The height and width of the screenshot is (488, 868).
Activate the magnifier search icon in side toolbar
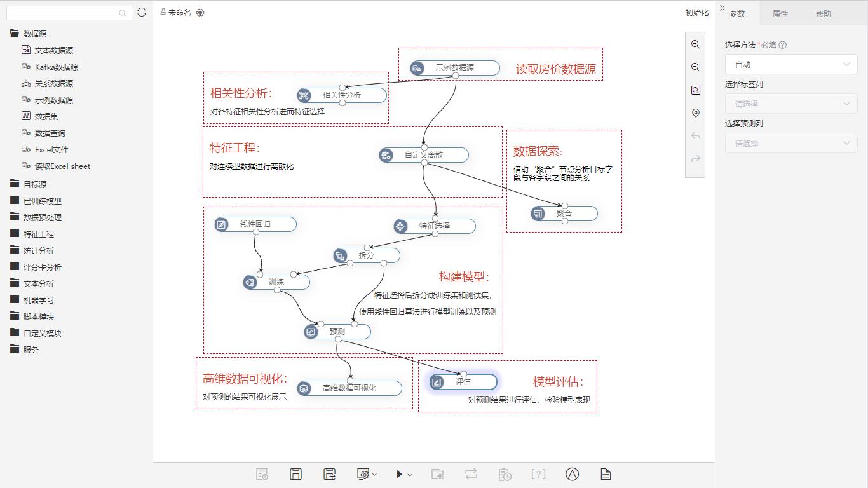tap(695, 90)
